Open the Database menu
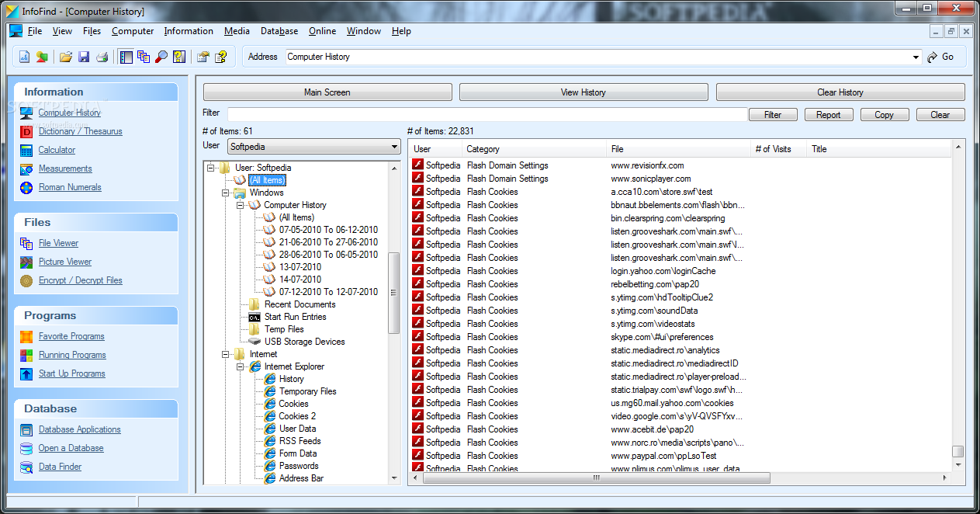 279,31
